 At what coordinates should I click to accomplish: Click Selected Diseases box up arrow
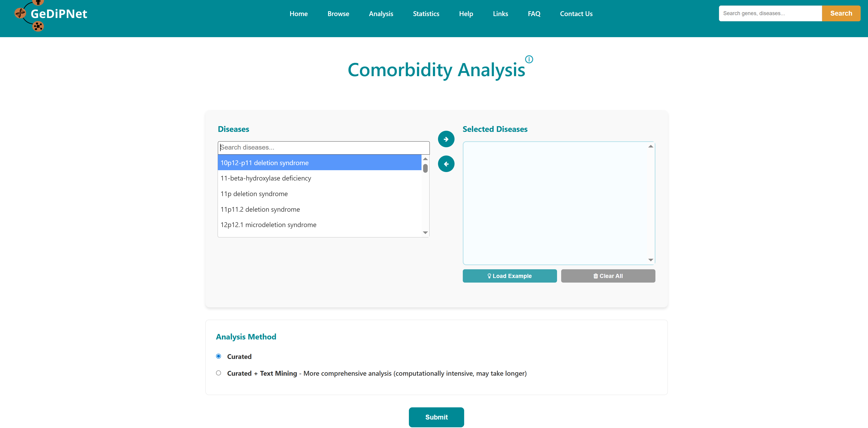[x=650, y=146]
